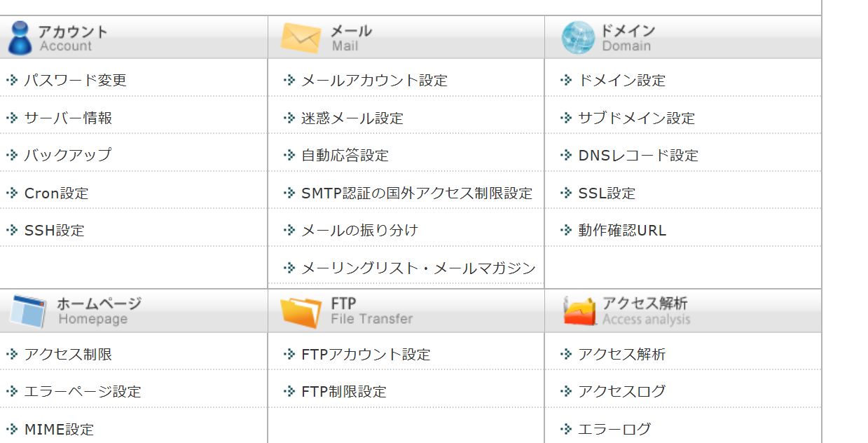Click the Homepage window icon

click(28, 312)
